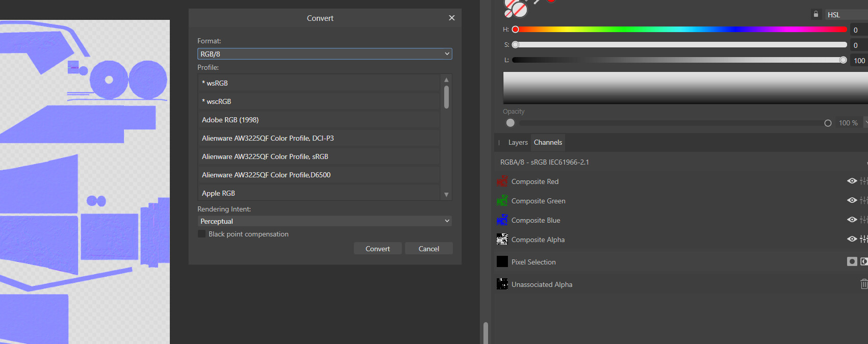Switch to the Layers tab
868x344 pixels.
pyautogui.click(x=518, y=143)
